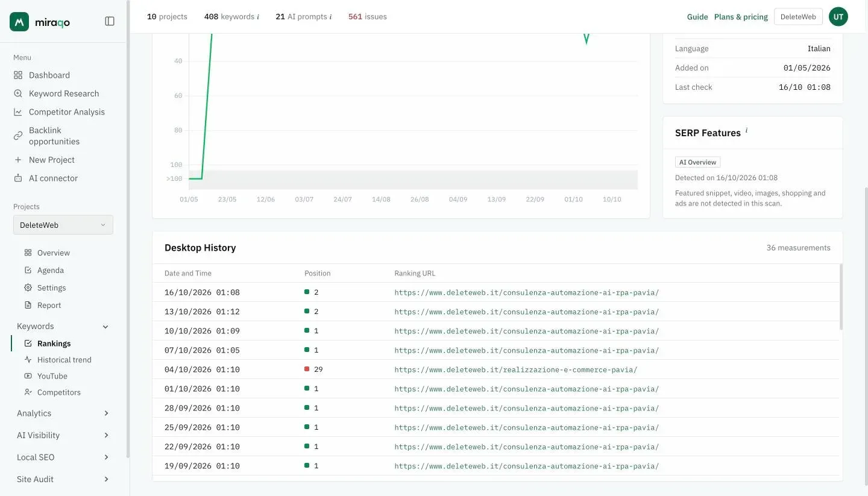
Task: Open Plans & pricing
Action: (x=741, y=17)
